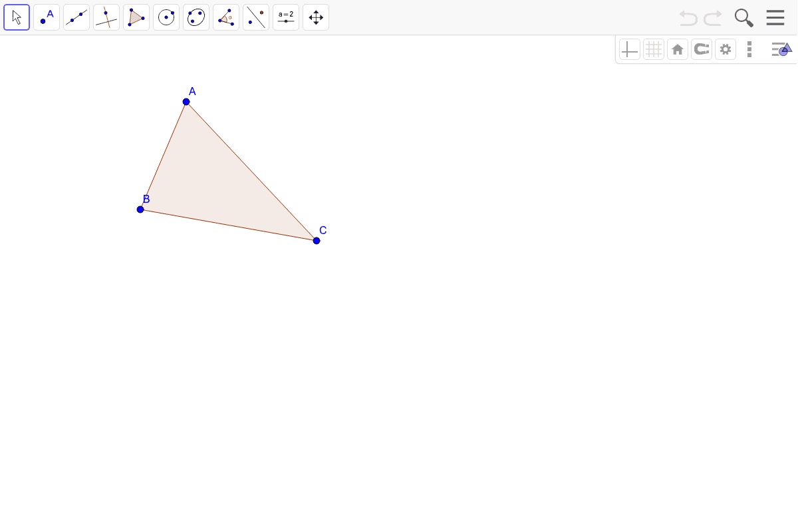Open the main hamburger menu

click(775, 18)
